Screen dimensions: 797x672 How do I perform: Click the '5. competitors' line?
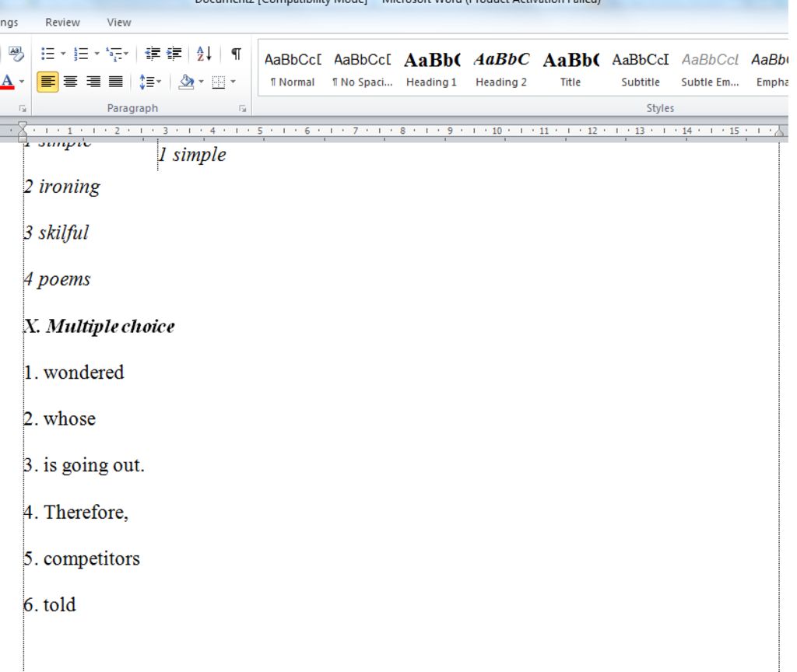pyautogui.click(x=82, y=558)
